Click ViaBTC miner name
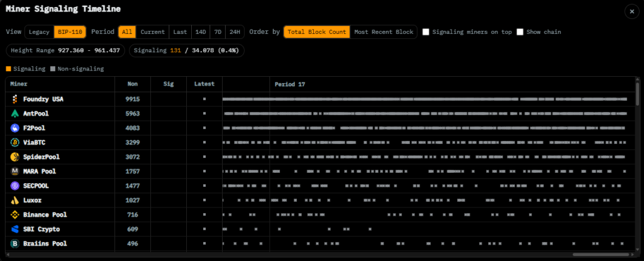Image resolution: width=644 pixels, height=261 pixels. (x=34, y=143)
